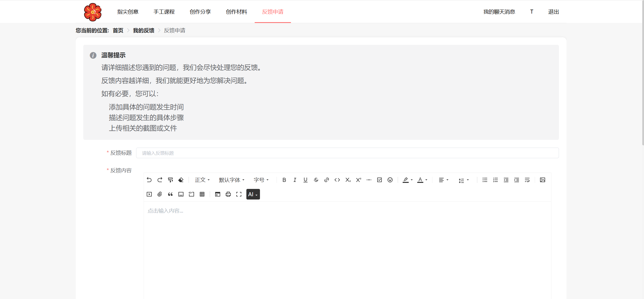Open 我的聊天消息
Viewport: 644px width, 299px height.
tap(499, 12)
